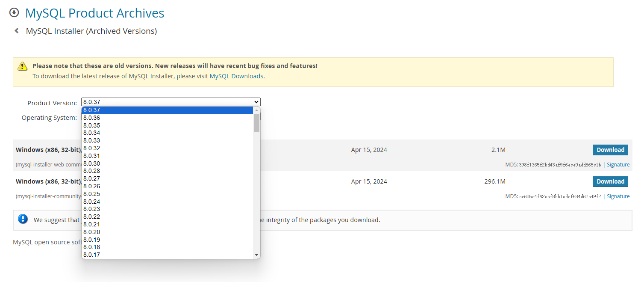Screen dimensions: 644x282
Task: Choose 8.0.25 from the version list
Action: (167, 194)
